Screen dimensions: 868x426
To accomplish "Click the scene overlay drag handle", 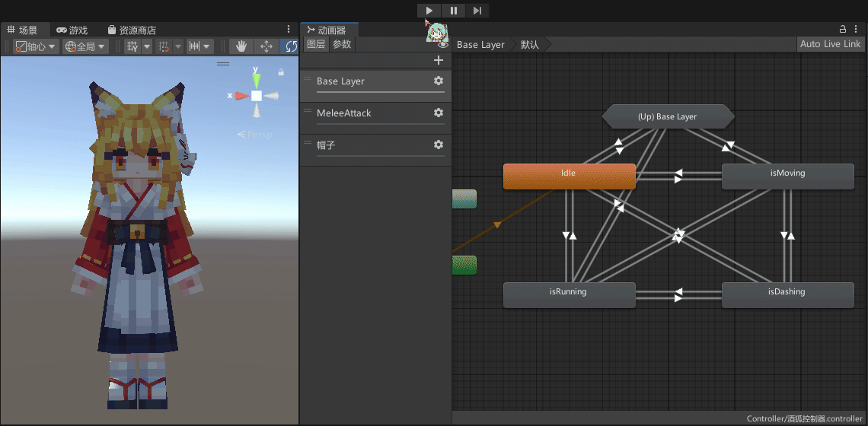I will [223, 64].
